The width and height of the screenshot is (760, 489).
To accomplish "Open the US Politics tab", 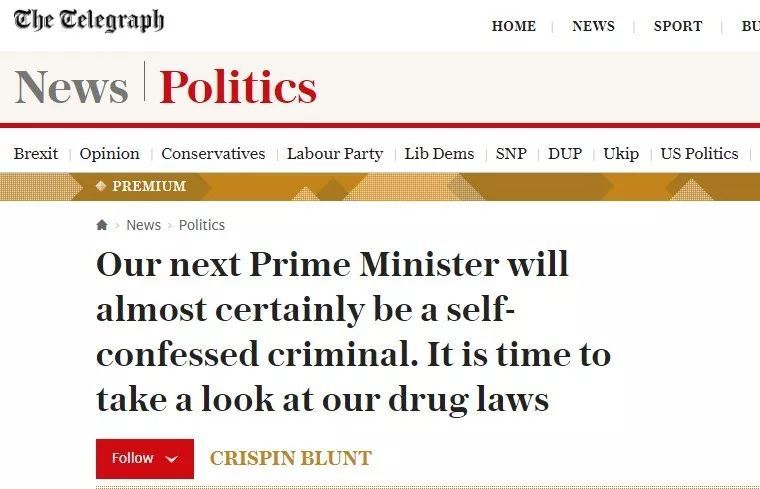I will click(x=699, y=154).
